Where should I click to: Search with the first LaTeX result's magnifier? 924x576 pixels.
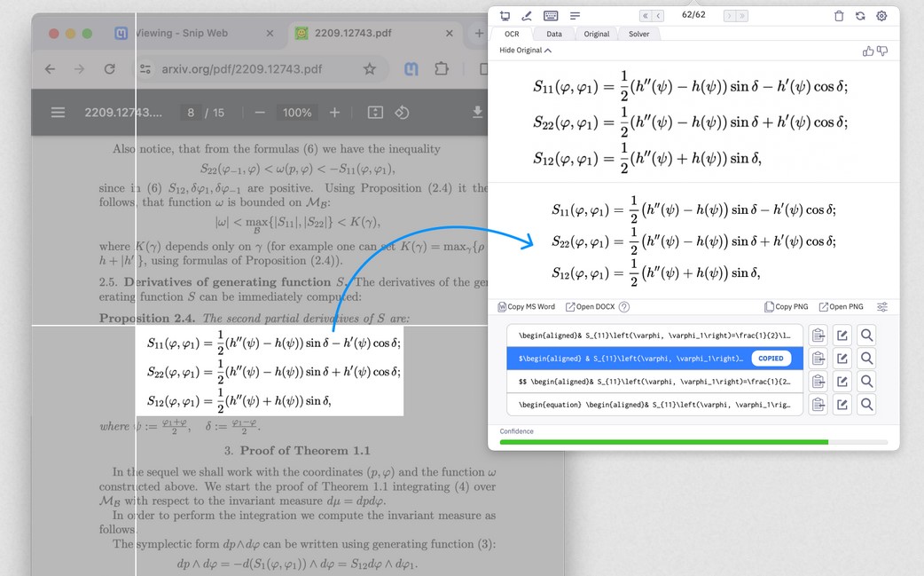tap(866, 335)
